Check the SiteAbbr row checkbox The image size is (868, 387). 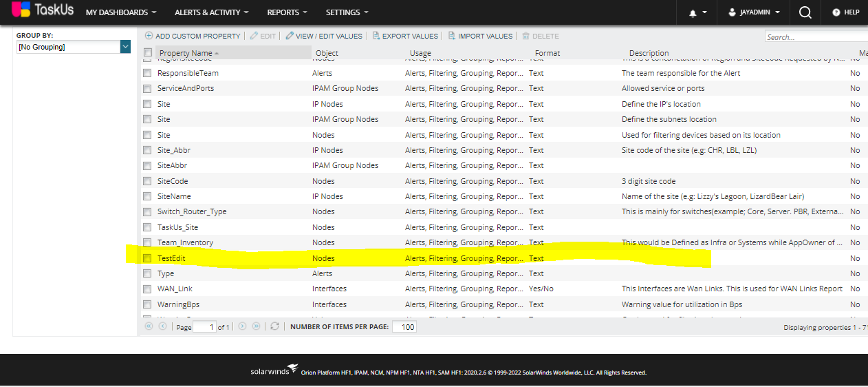pos(147,165)
